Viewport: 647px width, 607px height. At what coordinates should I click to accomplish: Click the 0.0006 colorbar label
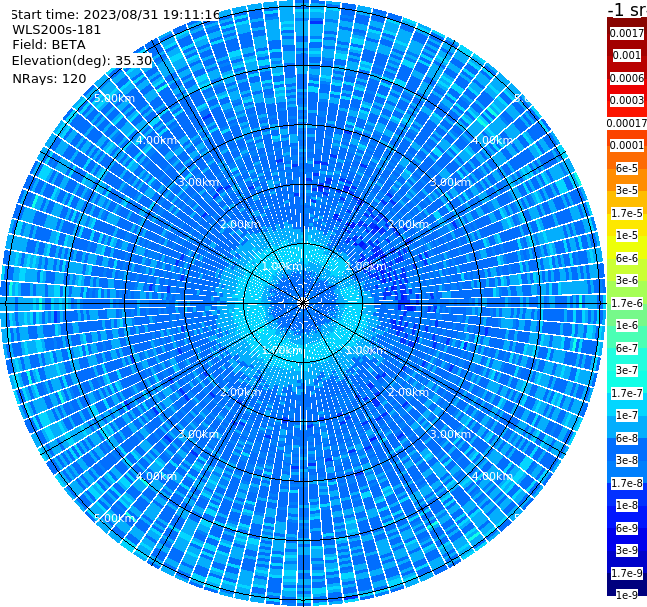coord(627,78)
